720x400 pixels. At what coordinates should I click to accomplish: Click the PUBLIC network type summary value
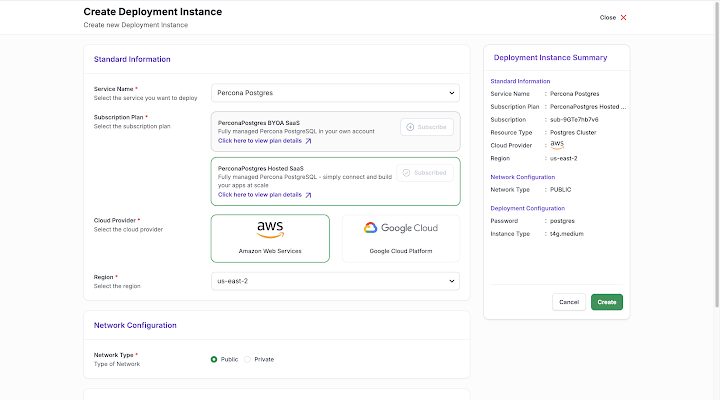point(561,190)
